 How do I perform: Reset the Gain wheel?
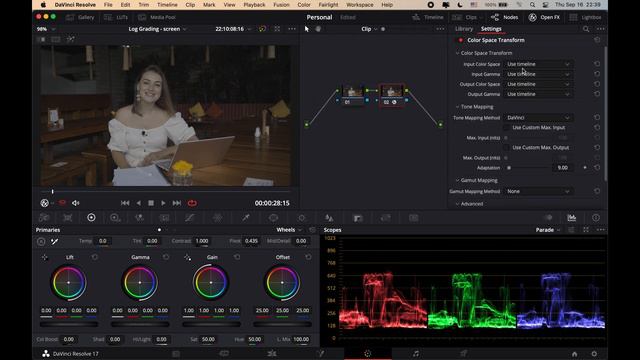[237, 257]
